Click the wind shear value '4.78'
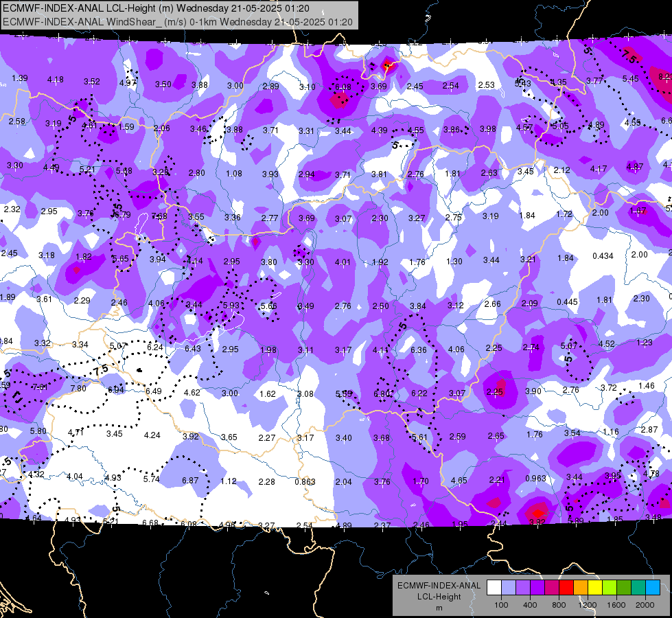This screenshot has width=672, height=618. [651, 474]
